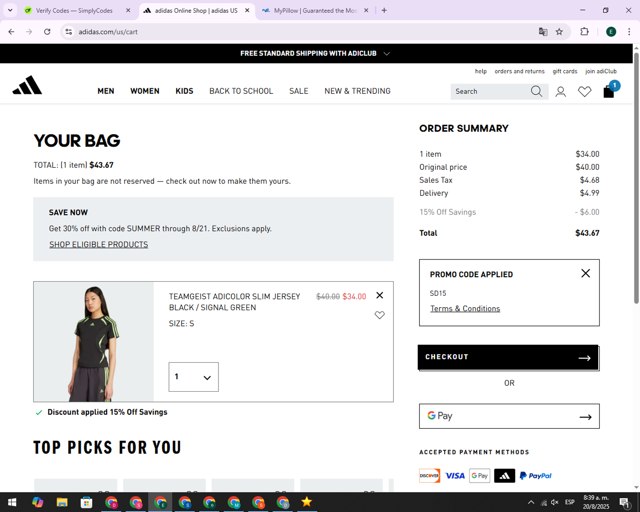Click ESP language indicator in tray
The height and width of the screenshot is (512, 640).
click(570, 502)
